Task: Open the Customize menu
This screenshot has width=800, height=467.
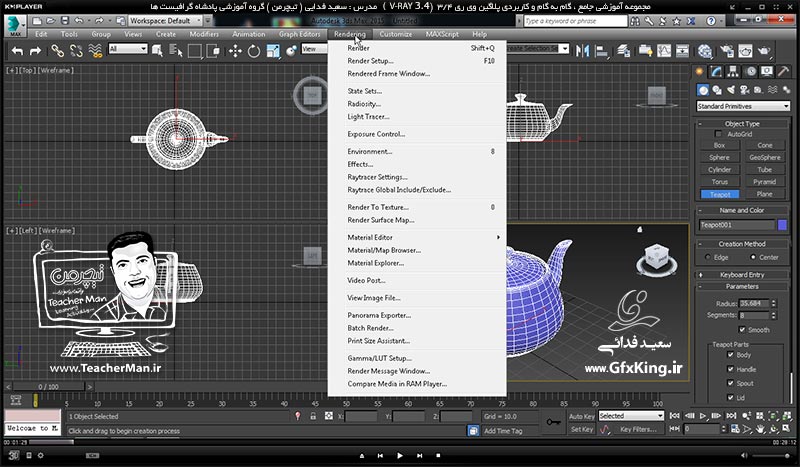Action: tap(395, 34)
